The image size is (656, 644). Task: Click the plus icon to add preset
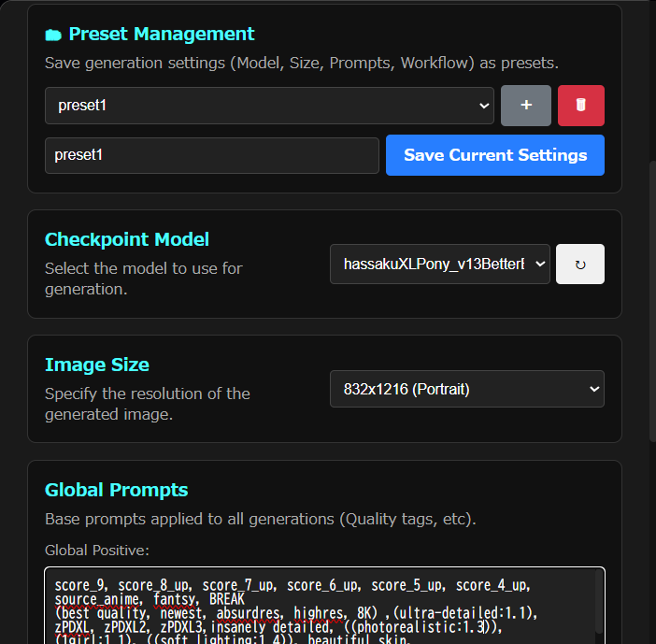[526, 106]
